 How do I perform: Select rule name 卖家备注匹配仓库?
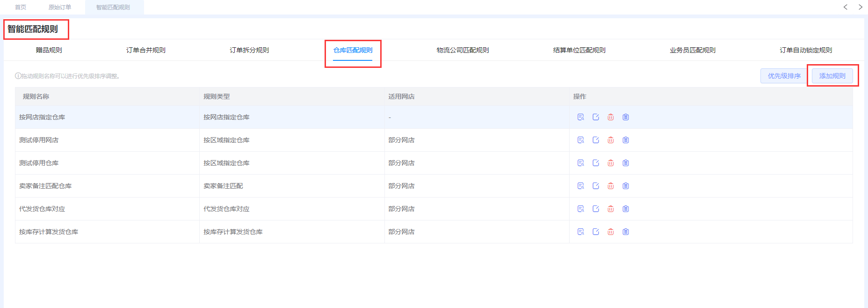[x=45, y=186]
